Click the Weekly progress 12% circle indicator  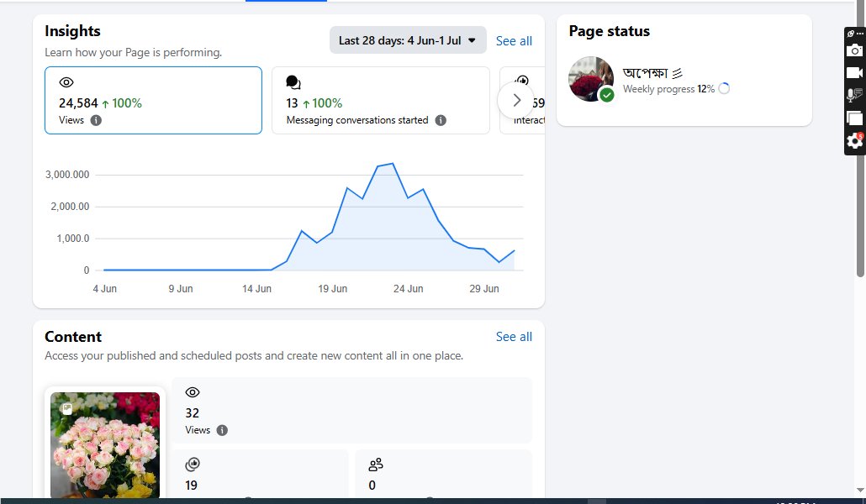coord(724,88)
